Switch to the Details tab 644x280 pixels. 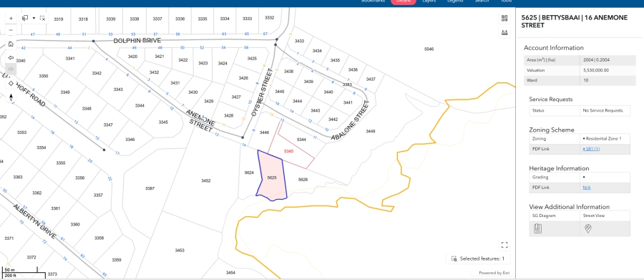[x=404, y=1]
